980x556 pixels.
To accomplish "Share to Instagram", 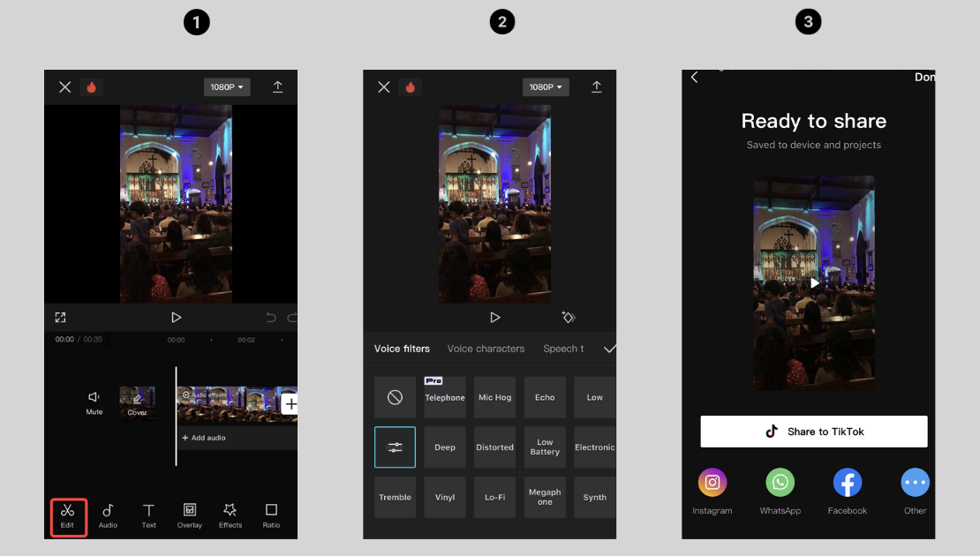I will pos(712,492).
